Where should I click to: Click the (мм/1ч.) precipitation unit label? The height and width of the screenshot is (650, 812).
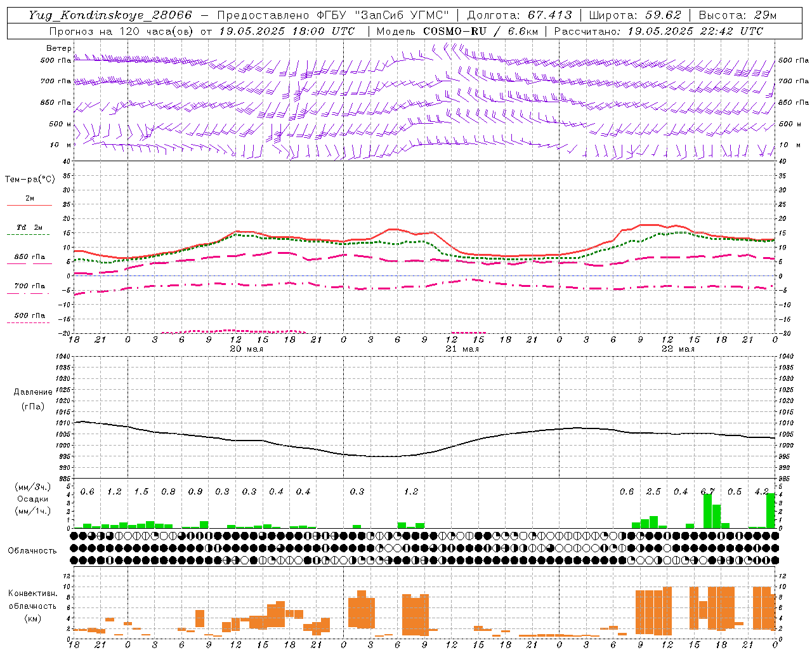click(32, 511)
